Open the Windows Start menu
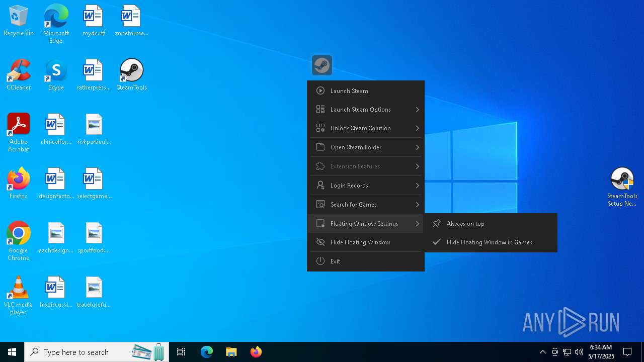The height and width of the screenshot is (362, 644). [12, 352]
